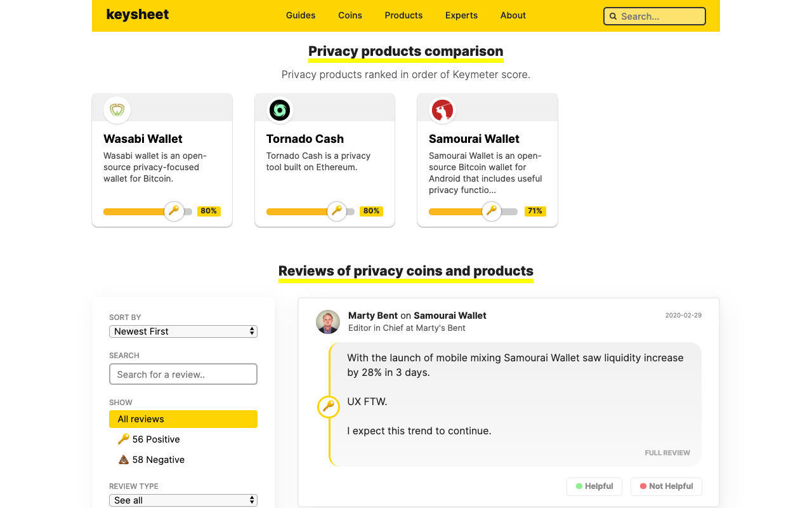Open the Full Review link
Viewport: 812px width, 508px height.
[667, 453]
